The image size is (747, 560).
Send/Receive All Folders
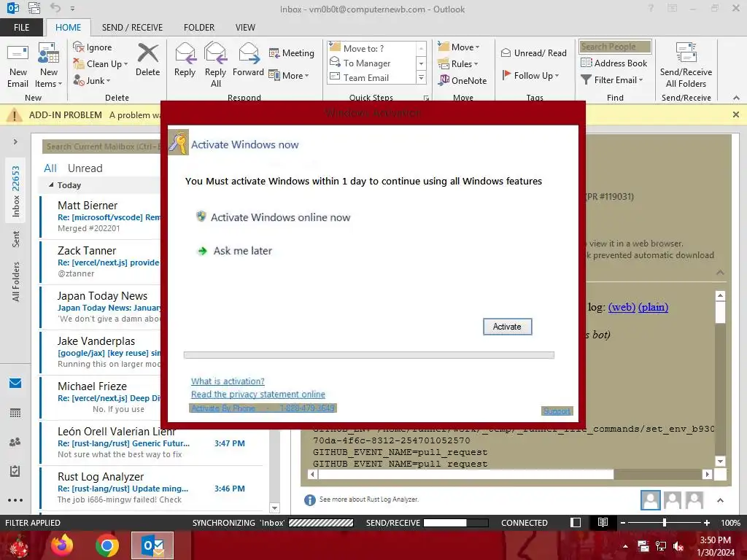(686, 66)
